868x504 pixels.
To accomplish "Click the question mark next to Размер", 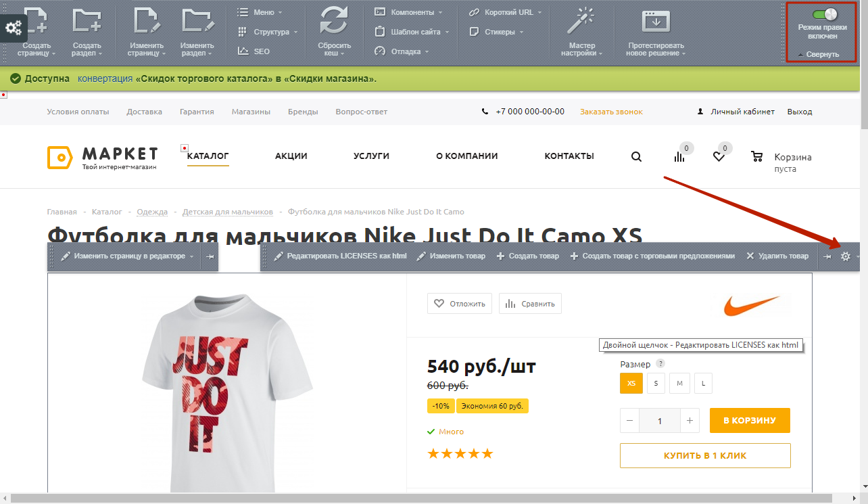I will click(660, 364).
